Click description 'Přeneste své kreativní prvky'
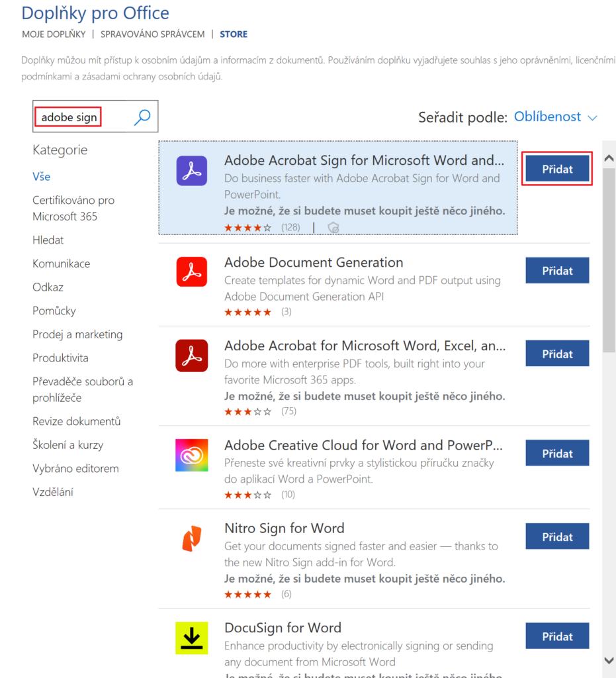616x678 pixels. [x=359, y=471]
